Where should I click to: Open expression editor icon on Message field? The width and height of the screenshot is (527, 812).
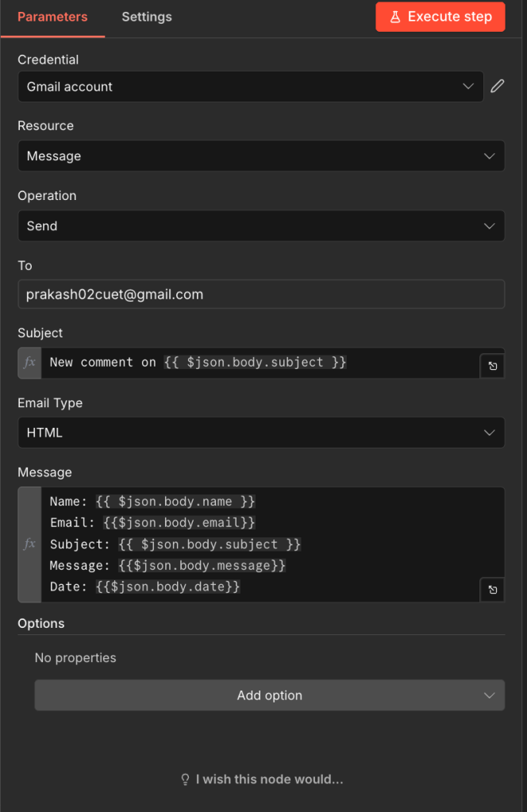pyautogui.click(x=492, y=590)
